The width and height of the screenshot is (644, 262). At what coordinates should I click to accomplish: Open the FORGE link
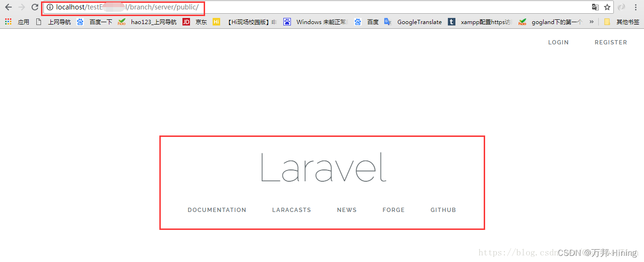pos(393,210)
